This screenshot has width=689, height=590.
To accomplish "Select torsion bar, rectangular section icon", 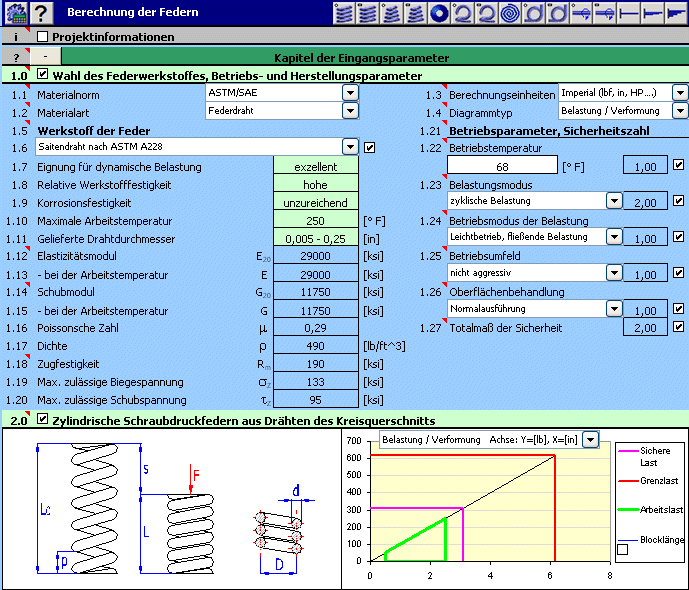I will click(605, 12).
